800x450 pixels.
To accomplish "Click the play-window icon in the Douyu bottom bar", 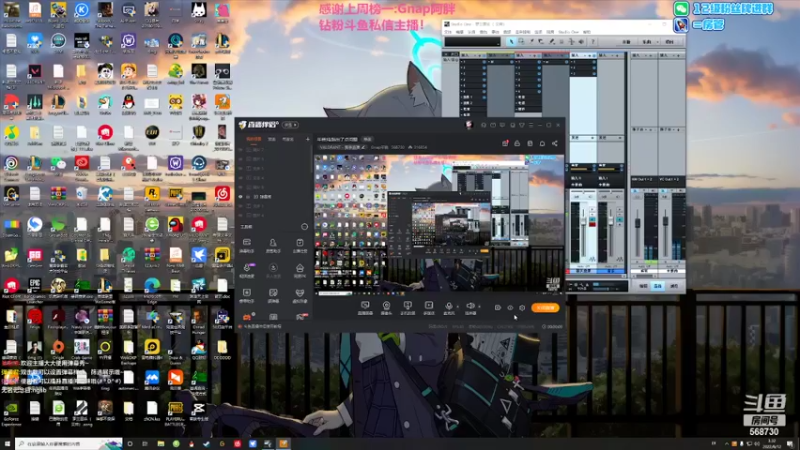I will pos(429,306).
